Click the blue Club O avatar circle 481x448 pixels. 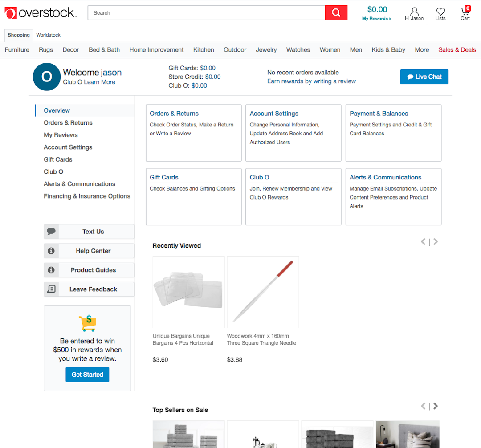[46, 77]
